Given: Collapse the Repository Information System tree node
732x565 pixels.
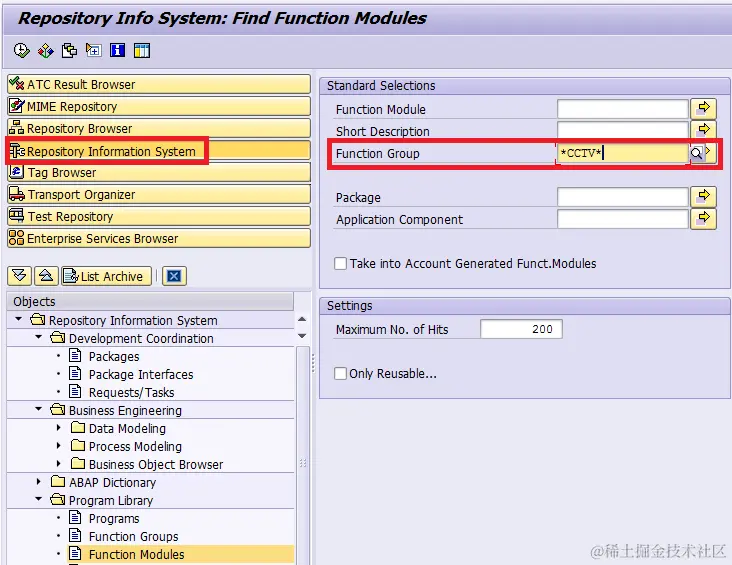Looking at the screenshot, I should tap(19, 319).
